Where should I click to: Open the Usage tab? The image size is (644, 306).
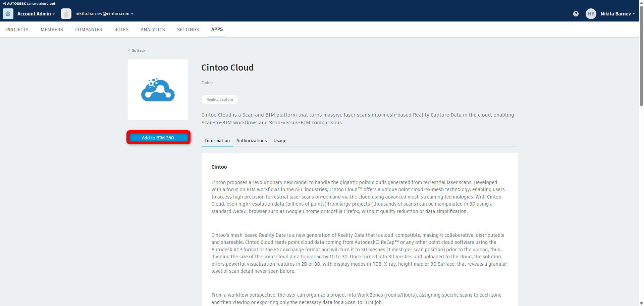pyautogui.click(x=280, y=141)
